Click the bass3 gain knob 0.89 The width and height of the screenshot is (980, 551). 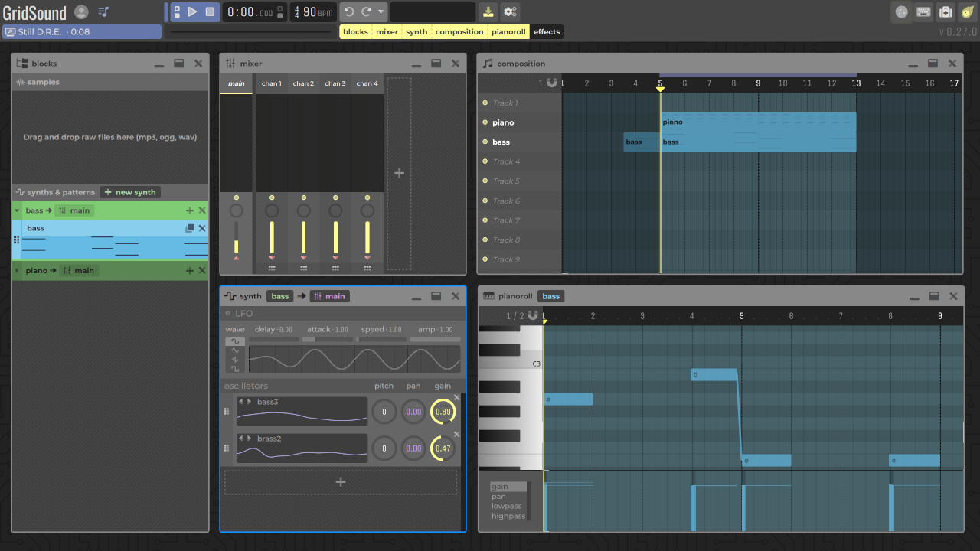tap(443, 412)
